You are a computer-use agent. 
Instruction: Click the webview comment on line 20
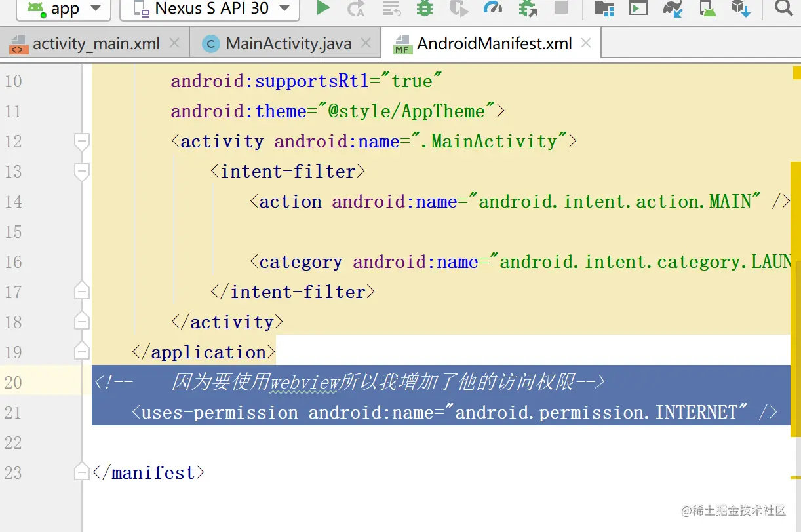point(348,382)
